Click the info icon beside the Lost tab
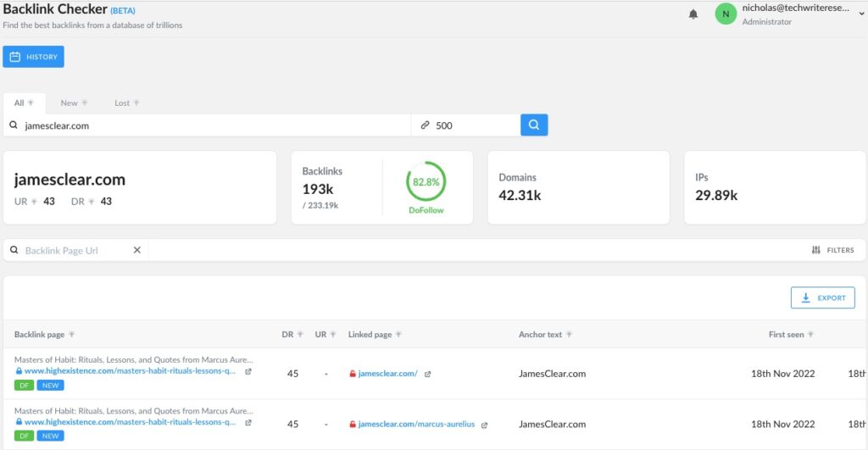Viewport: 868px width, 450px height. click(x=136, y=103)
